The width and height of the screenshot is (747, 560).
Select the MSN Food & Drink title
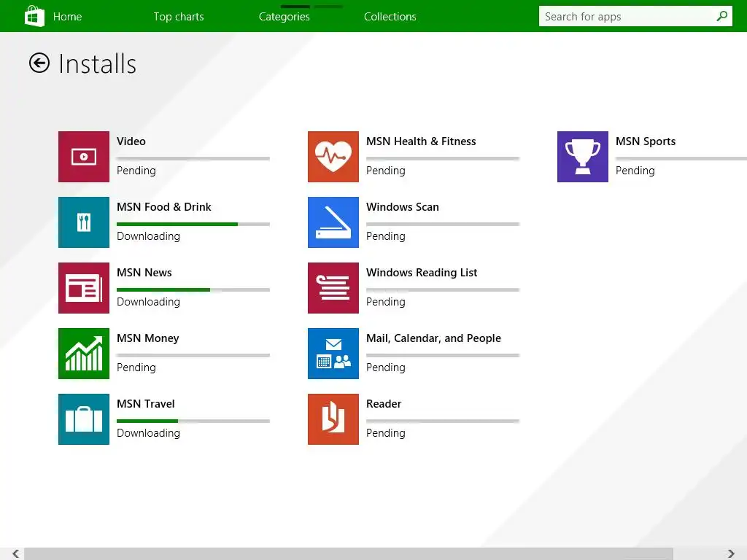(x=164, y=207)
